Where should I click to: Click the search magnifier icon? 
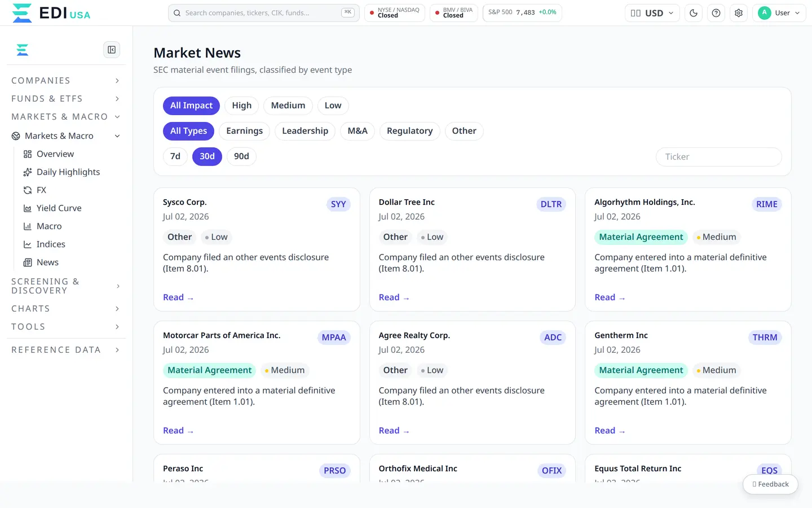177,13
